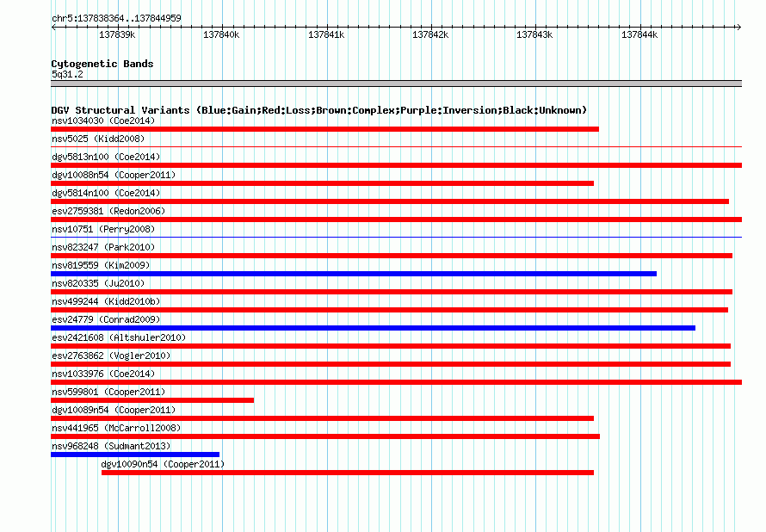Click the esv2421608 (Altshuler2010) label
This screenshot has width=766, height=532.
119,337
